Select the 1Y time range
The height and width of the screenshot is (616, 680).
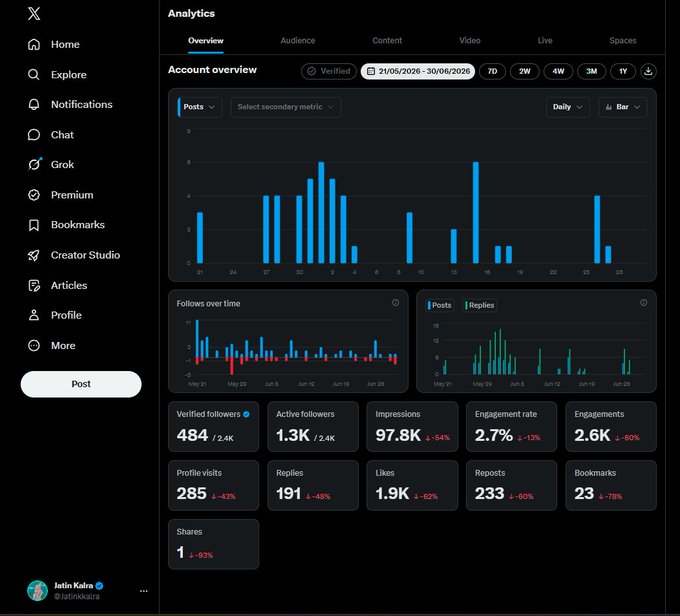[x=623, y=71]
